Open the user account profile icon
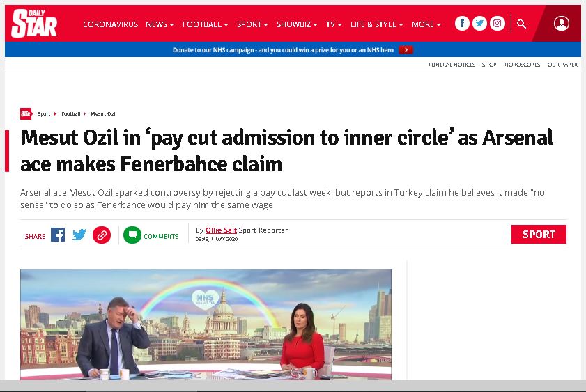This screenshot has height=392, width=586. 562,23
